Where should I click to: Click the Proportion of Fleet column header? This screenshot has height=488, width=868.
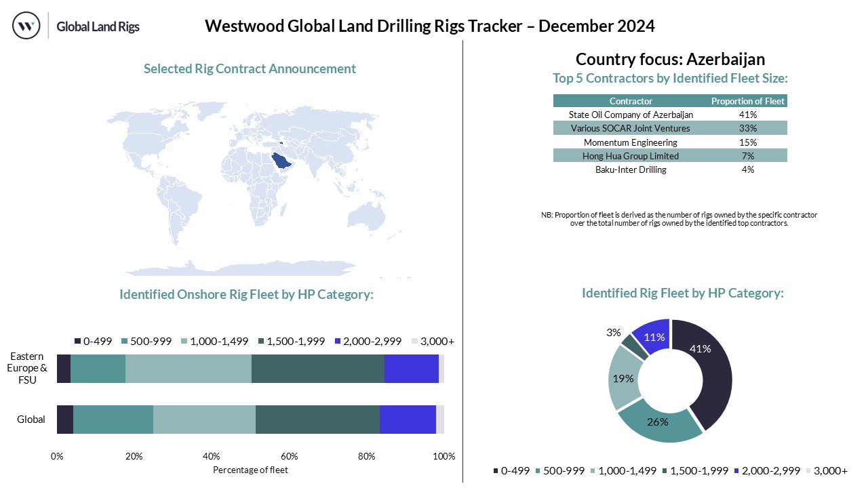pos(747,101)
